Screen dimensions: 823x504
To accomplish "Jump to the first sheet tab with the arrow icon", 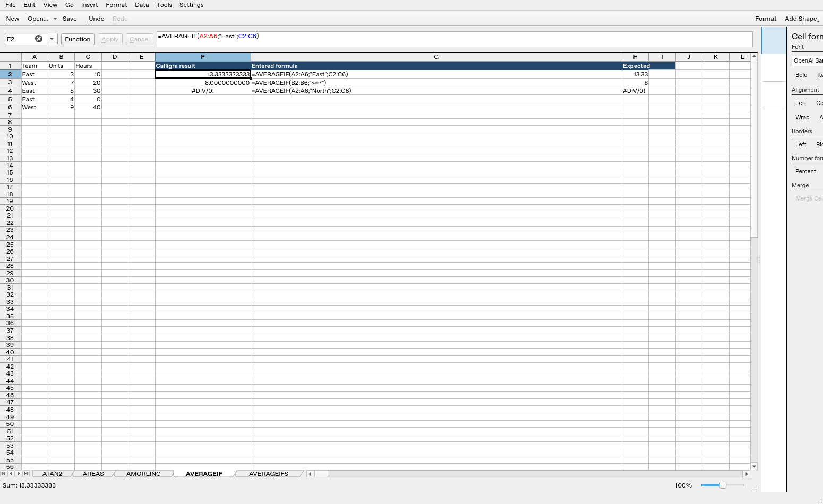I will pos(4,474).
